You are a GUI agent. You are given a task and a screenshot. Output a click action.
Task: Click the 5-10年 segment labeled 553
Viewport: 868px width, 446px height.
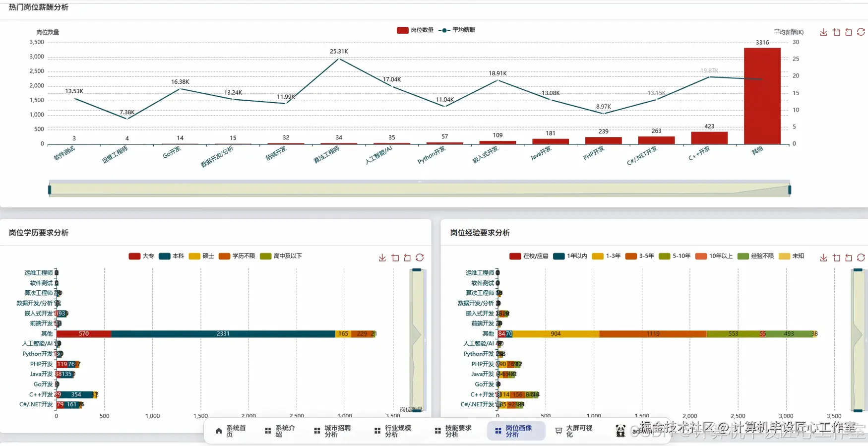[733, 333]
